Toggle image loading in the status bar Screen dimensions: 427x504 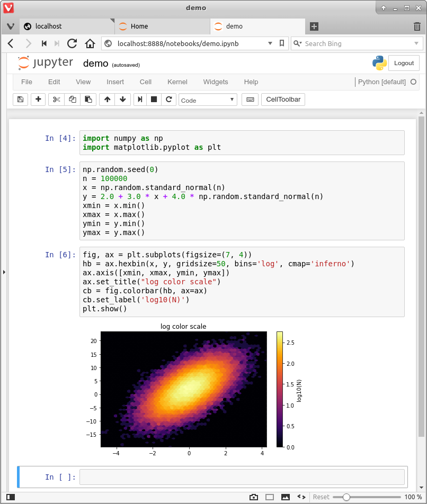click(x=286, y=497)
